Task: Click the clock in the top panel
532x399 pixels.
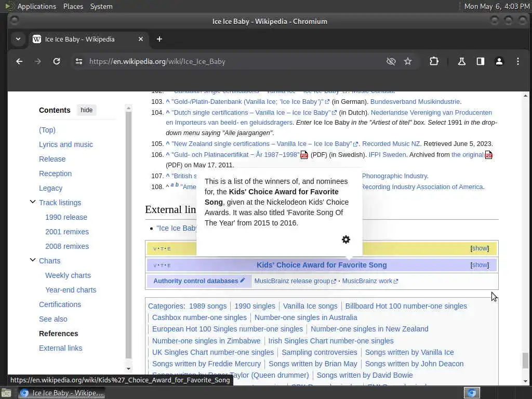Action: [x=496, y=6]
